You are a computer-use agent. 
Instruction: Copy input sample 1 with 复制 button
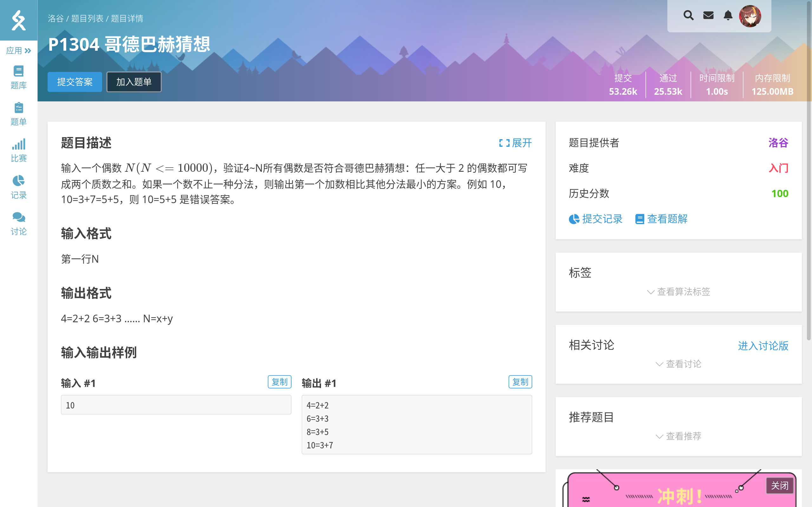[x=279, y=382]
